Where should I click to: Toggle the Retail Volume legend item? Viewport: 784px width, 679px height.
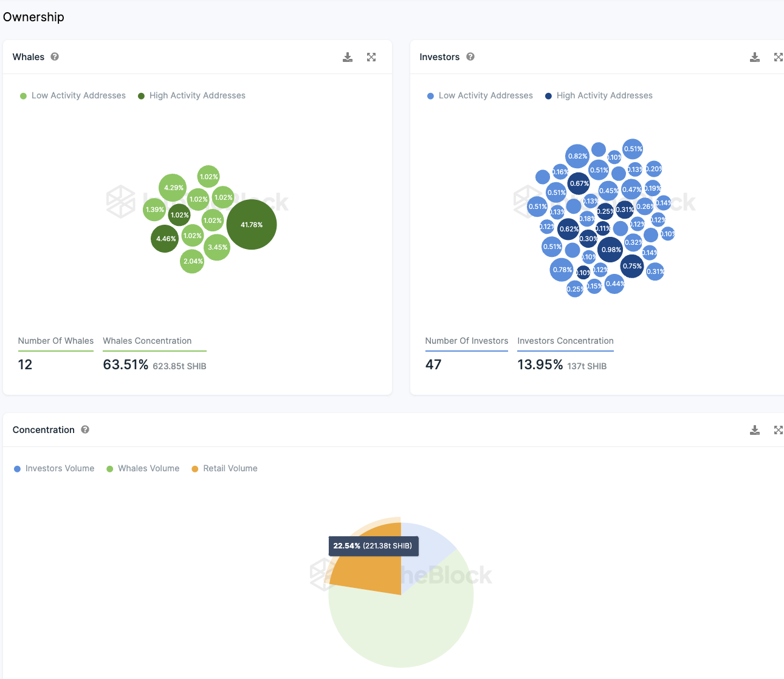click(224, 468)
